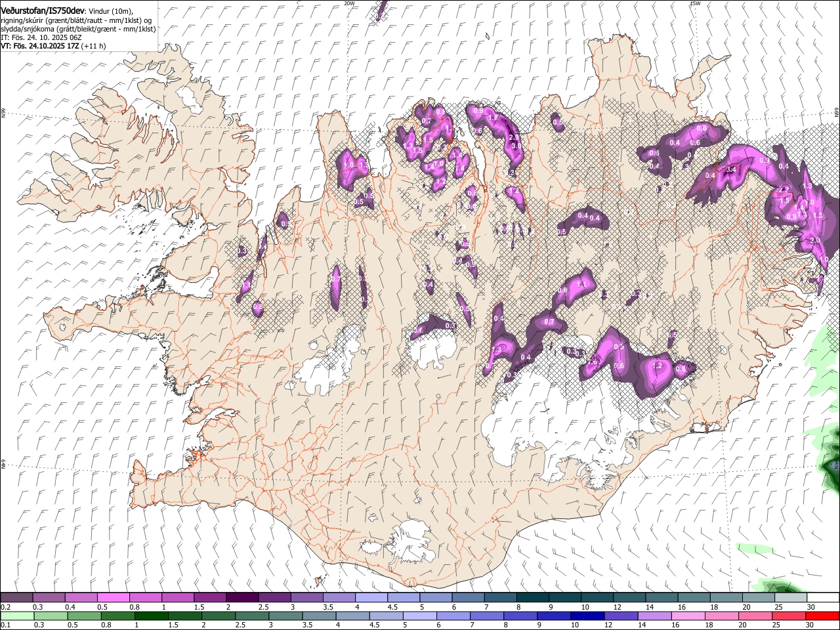Viewport: 840px width, 630px height.
Task: Click the '(+11 h)' forecast offset text
Action: 94,46
